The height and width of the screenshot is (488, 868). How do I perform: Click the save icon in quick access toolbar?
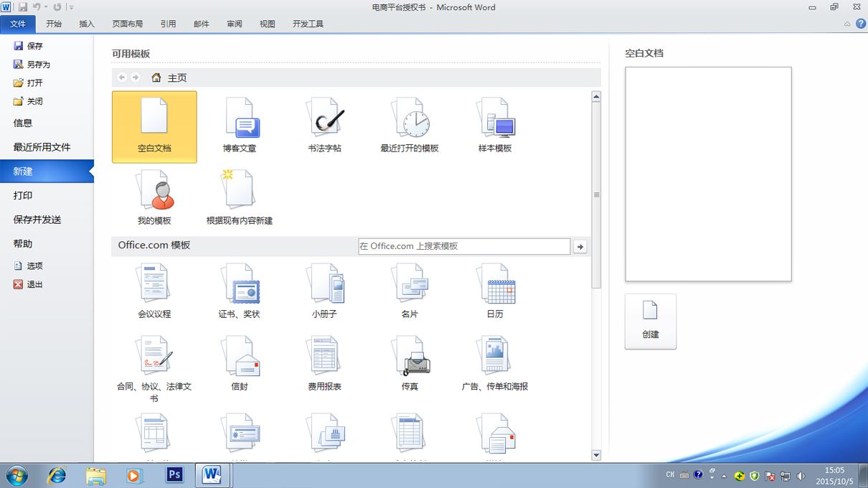pos(23,7)
